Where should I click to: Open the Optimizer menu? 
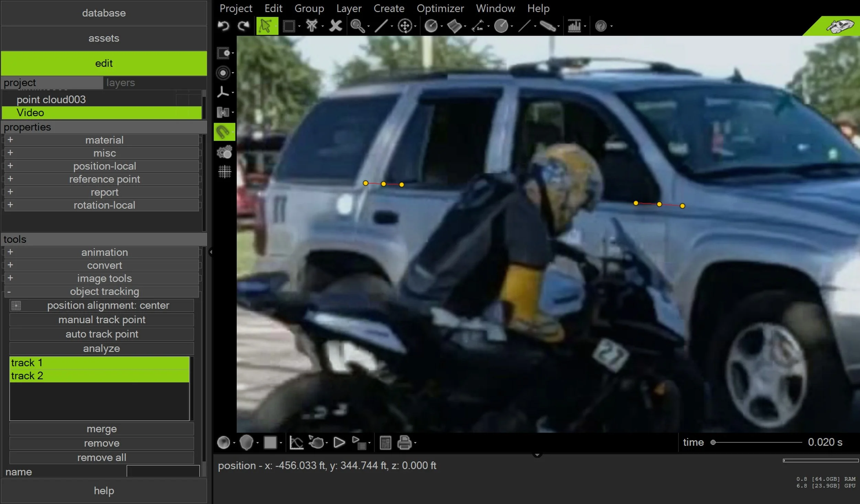440,8
